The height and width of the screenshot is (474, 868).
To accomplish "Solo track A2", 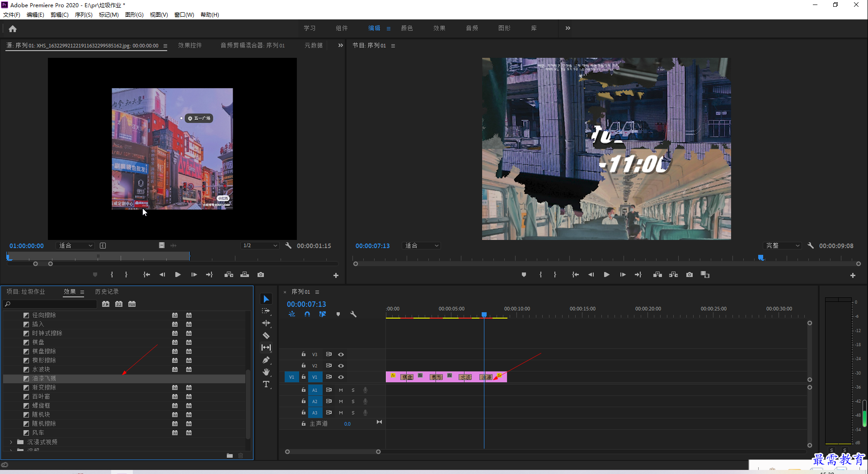I will coord(353,401).
